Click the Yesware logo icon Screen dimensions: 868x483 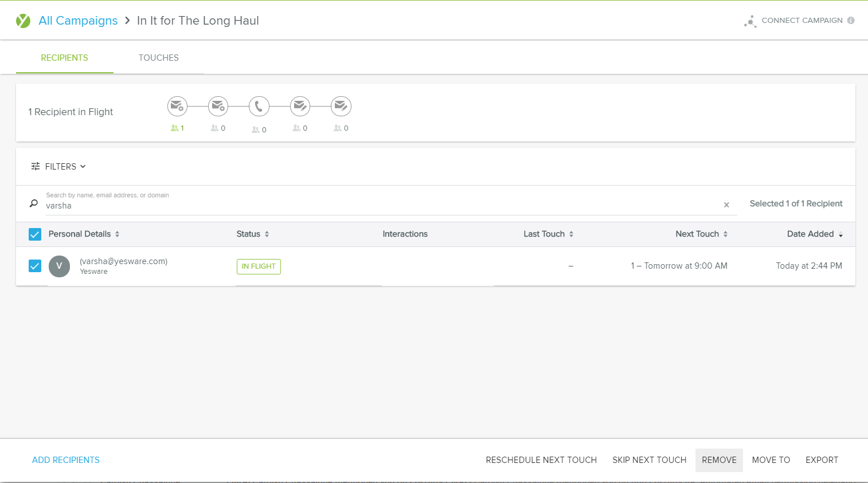[x=23, y=21]
